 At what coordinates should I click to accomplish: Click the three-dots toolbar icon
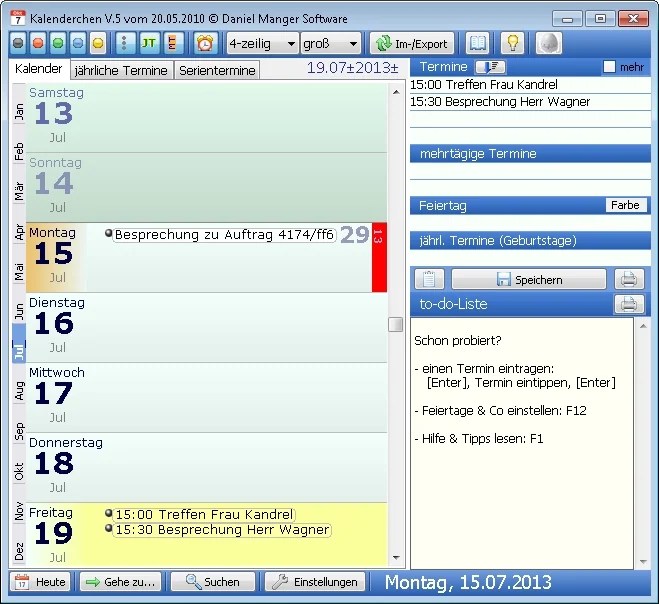124,43
